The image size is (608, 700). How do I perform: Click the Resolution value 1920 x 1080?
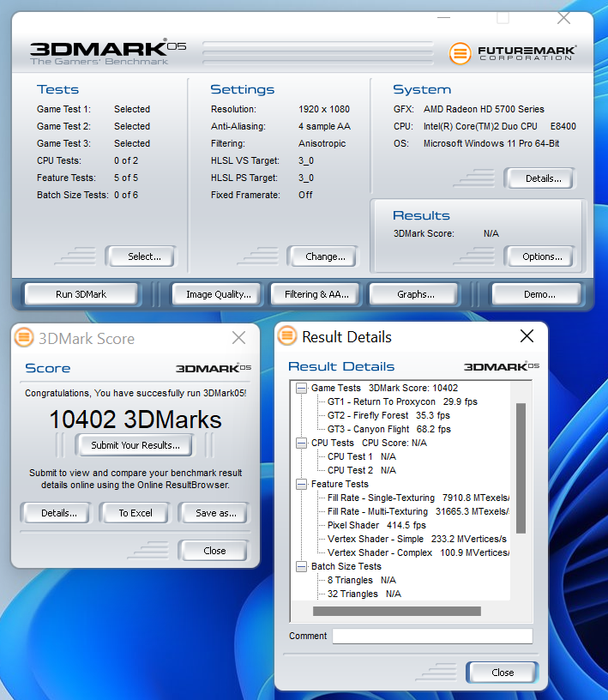[324, 110]
